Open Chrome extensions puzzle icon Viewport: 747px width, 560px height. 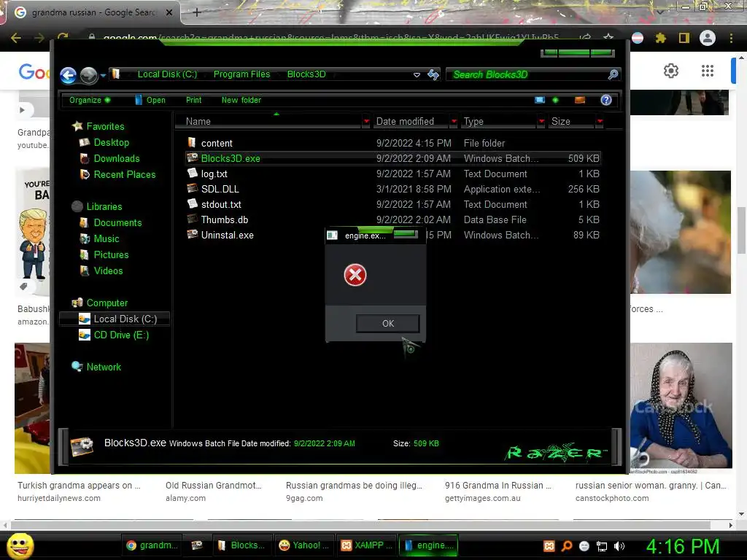[661, 38]
